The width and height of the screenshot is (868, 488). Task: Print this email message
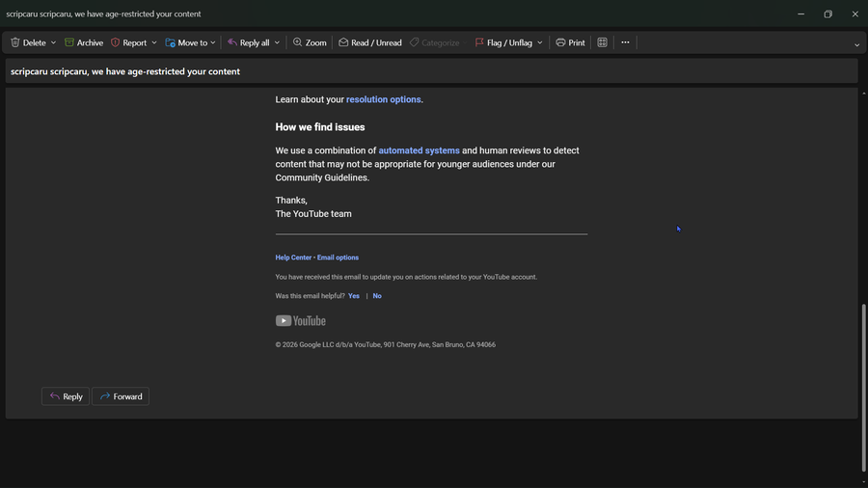(570, 42)
